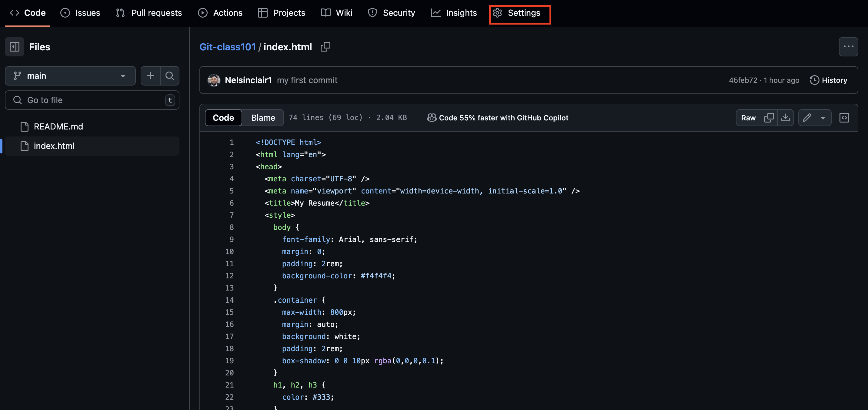Collapse the file tree side panel icon
This screenshot has height=410, width=868.
click(x=15, y=46)
